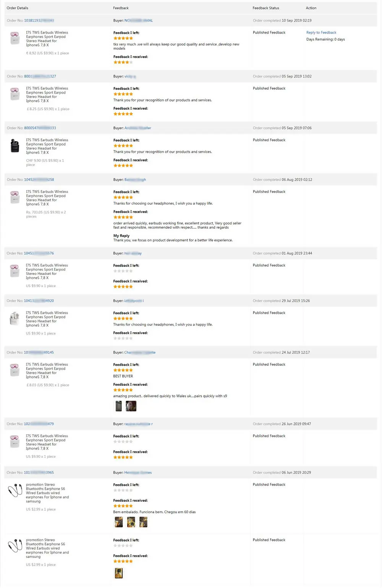Click first S6 wired earphone product thumbnail
The image size is (382, 588).
pyautogui.click(x=15, y=490)
